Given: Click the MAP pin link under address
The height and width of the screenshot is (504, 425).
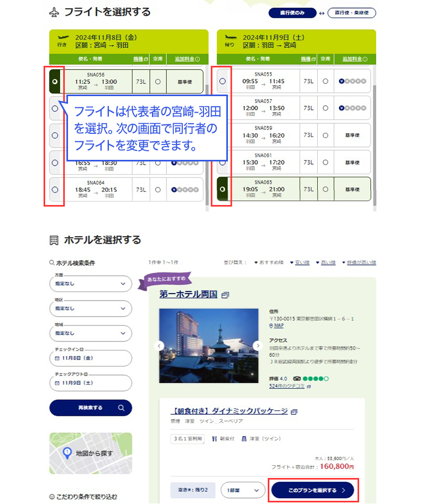Looking at the screenshot, I should (276, 326).
